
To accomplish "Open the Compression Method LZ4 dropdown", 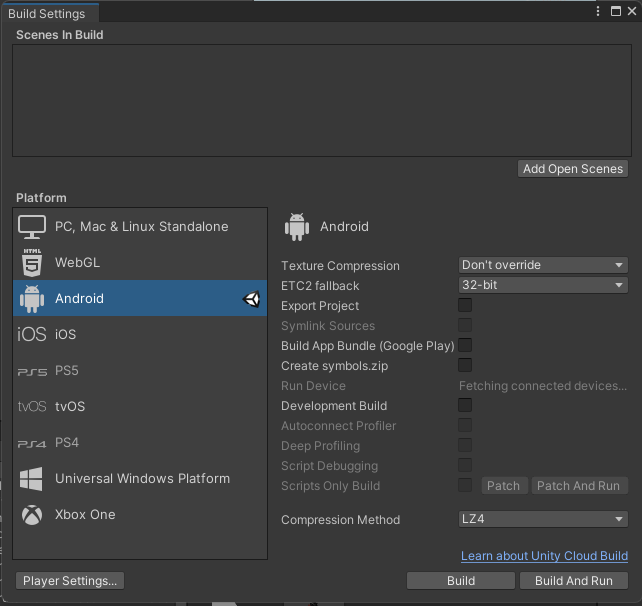I will [543, 519].
